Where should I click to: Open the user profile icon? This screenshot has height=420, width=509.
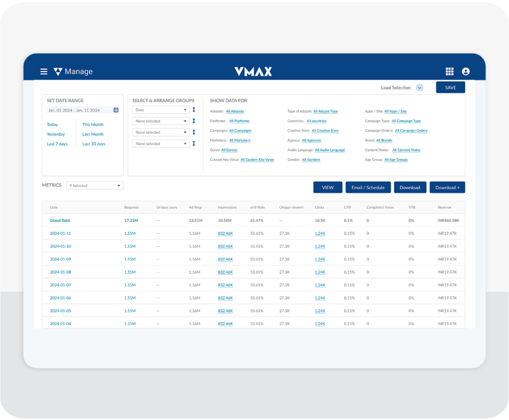(x=466, y=71)
